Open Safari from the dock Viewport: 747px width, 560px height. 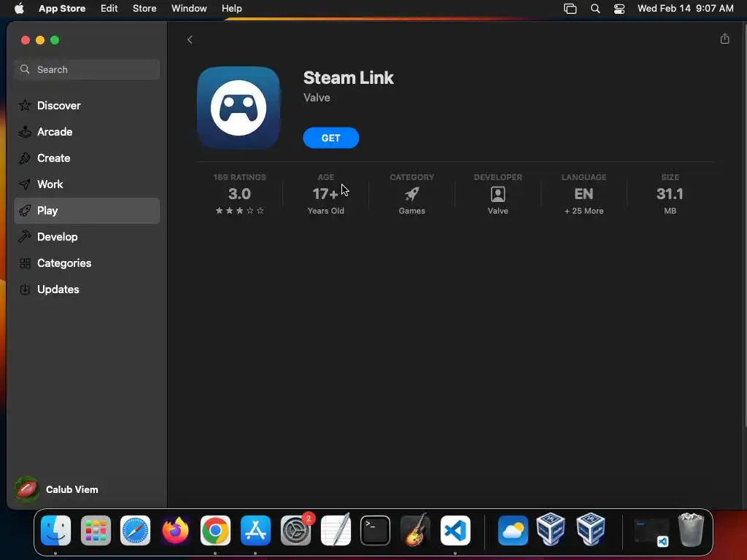(x=135, y=530)
